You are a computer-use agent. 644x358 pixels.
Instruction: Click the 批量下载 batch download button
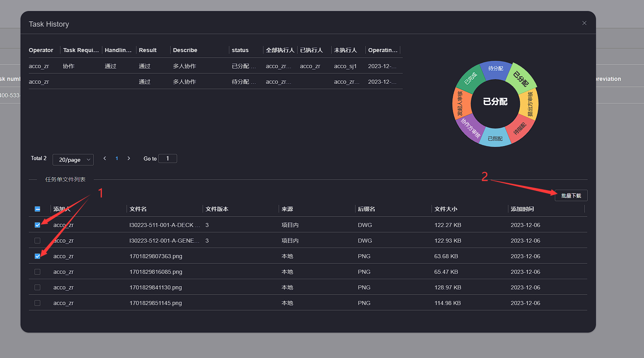[571, 195]
